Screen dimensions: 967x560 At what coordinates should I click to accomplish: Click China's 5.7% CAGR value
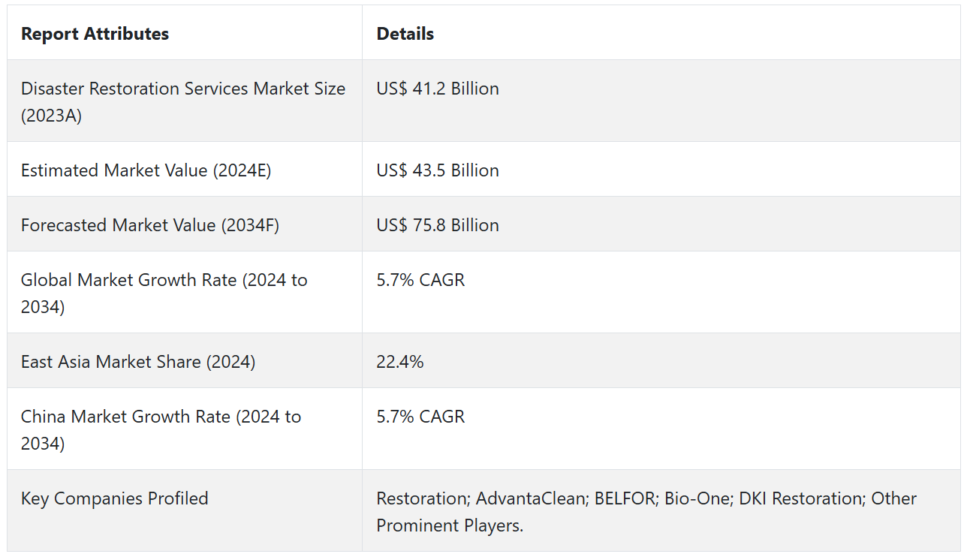pos(420,417)
